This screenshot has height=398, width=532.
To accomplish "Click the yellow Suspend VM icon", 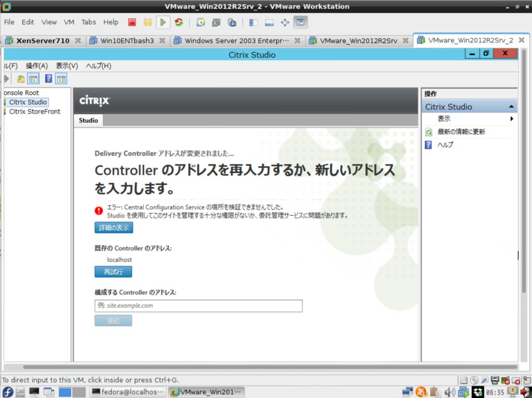I will click(x=148, y=22).
